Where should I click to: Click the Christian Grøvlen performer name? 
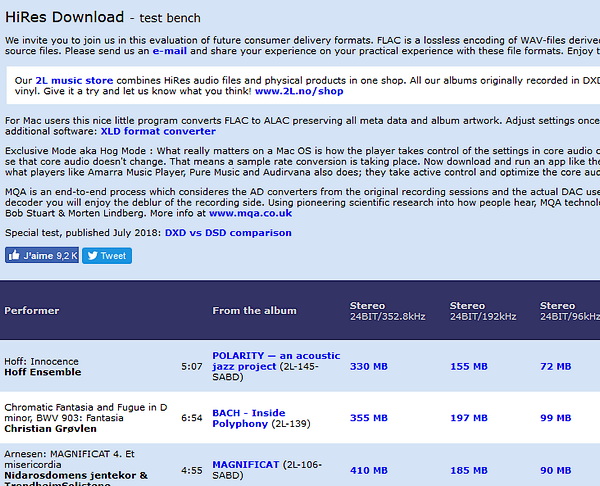coord(51,429)
